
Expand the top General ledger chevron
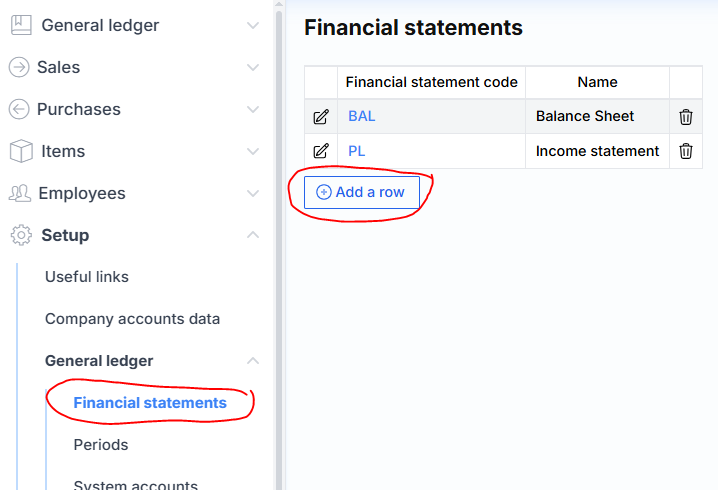click(253, 25)
